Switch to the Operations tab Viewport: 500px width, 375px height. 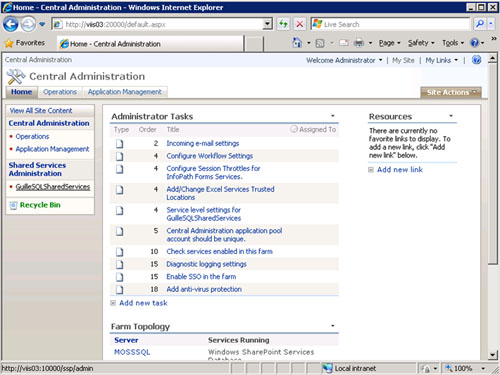coord(60,92)
